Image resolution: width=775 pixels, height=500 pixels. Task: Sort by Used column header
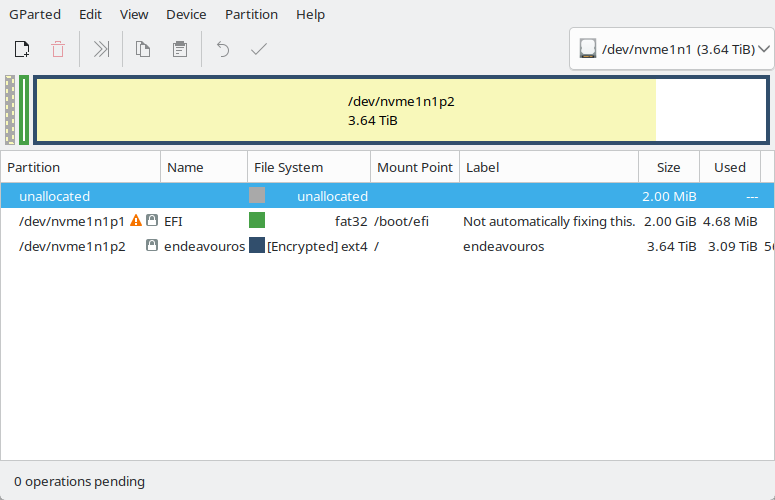730,167
